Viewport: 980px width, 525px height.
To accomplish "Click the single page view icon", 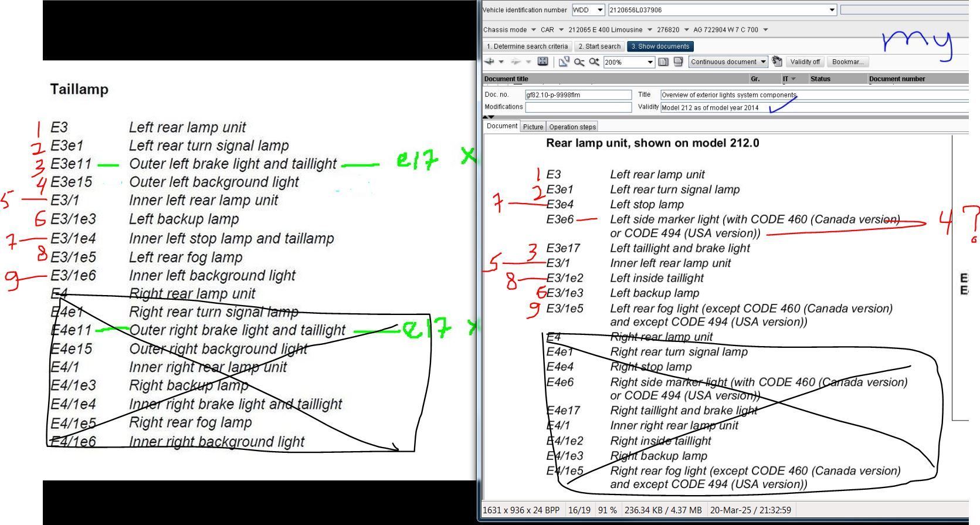I will pos(663,62).
